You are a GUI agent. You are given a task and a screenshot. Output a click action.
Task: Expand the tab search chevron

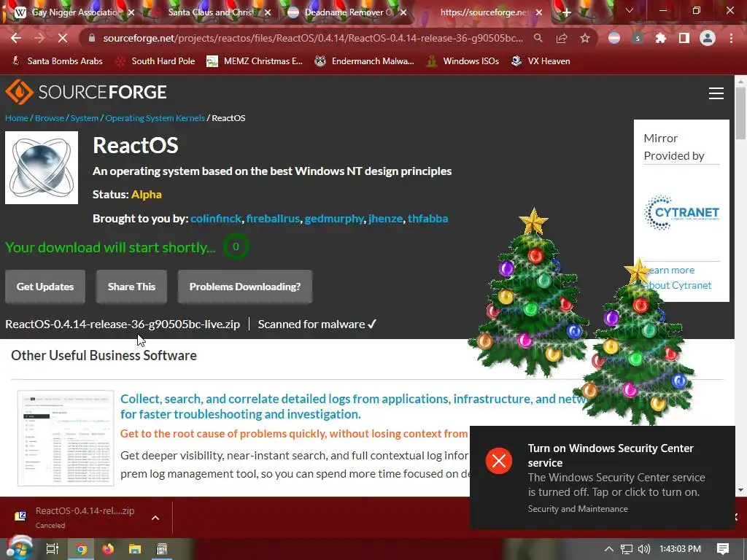coord(630,10)
